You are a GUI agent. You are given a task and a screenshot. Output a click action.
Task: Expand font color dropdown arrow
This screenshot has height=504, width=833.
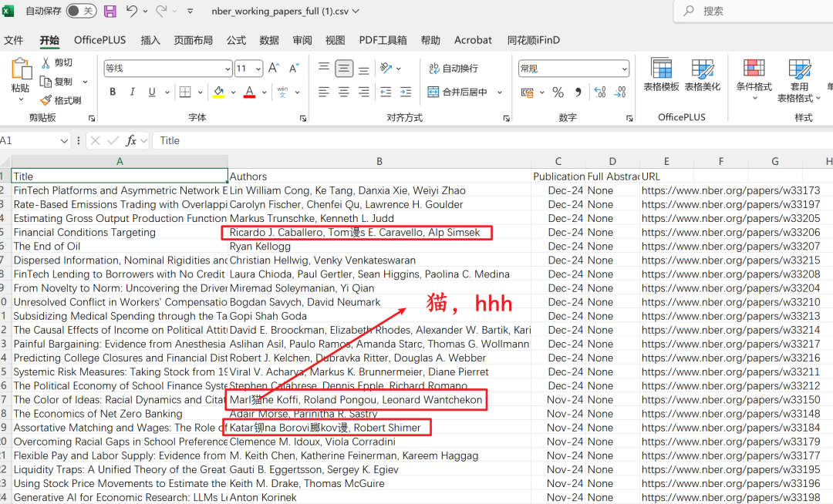point(264,92)
